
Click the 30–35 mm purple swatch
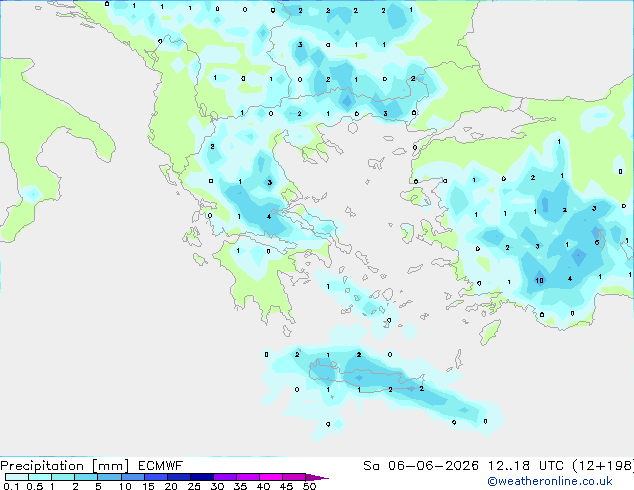tap(225, 477)
